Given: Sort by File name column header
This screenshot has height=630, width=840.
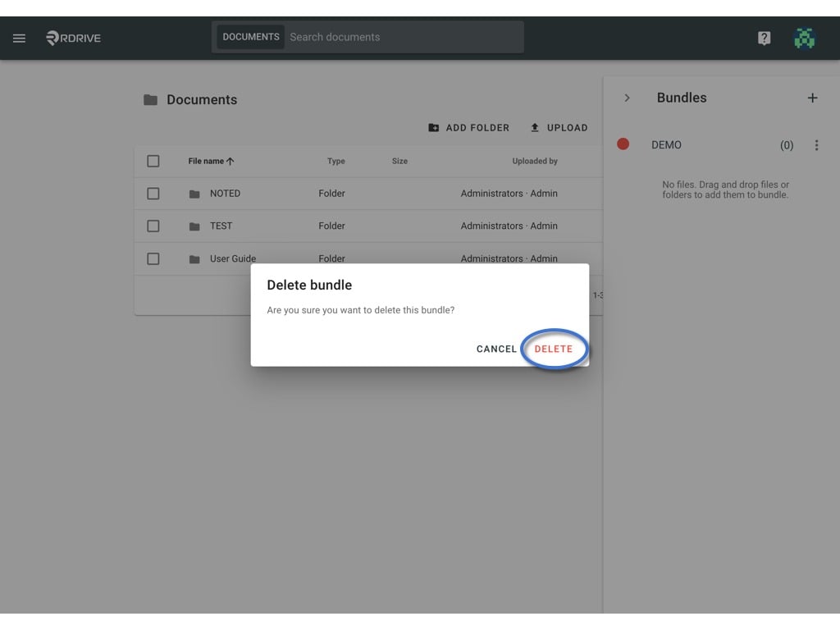Looking at the screenshot, I should coord(211,161).
